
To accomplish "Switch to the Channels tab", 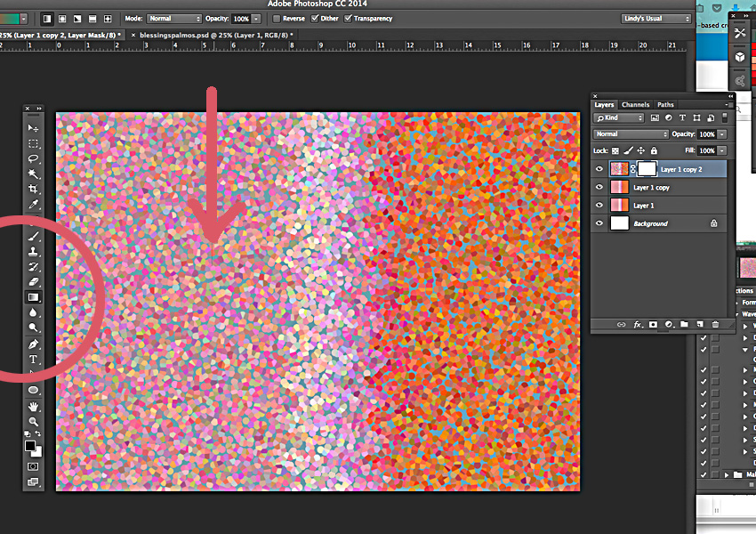I will point(635,104).
